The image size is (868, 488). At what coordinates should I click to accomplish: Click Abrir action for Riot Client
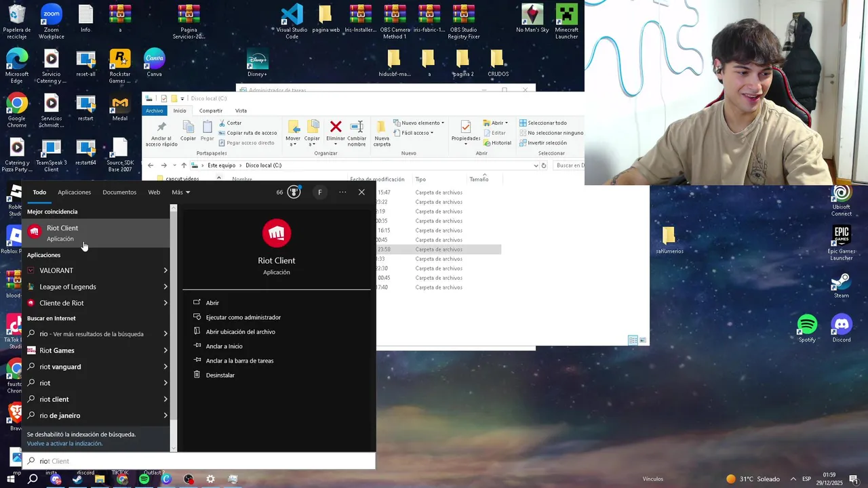pos(212,303)
